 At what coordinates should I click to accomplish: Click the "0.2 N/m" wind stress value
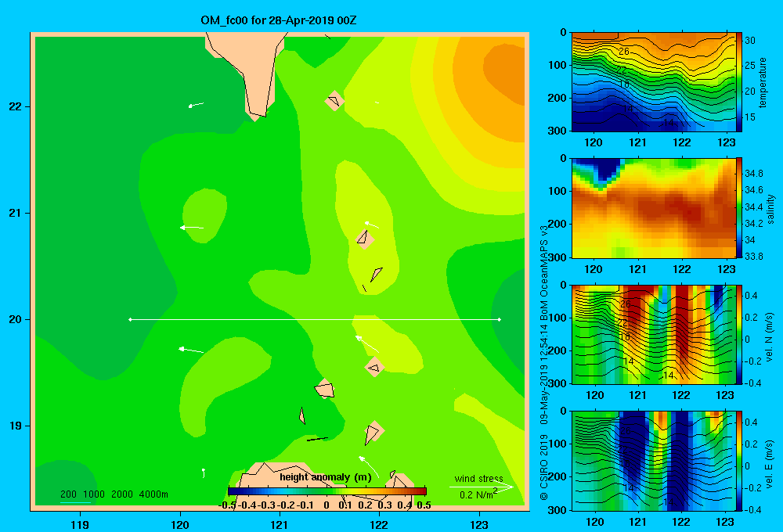[476, 495]
